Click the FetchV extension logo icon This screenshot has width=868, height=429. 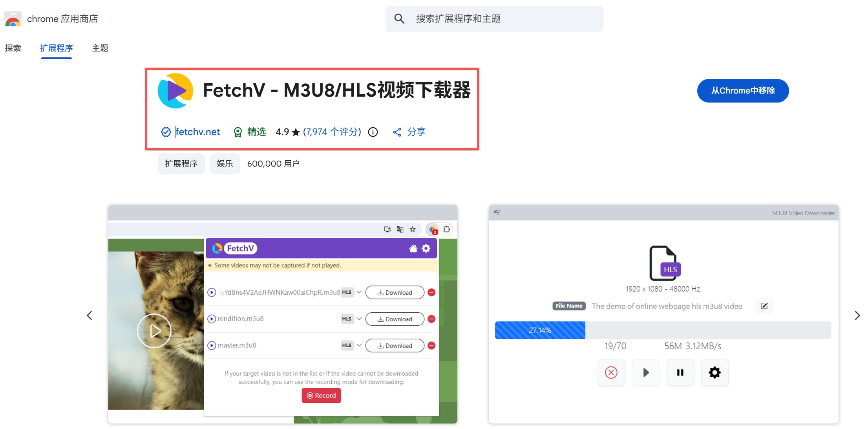175,91
